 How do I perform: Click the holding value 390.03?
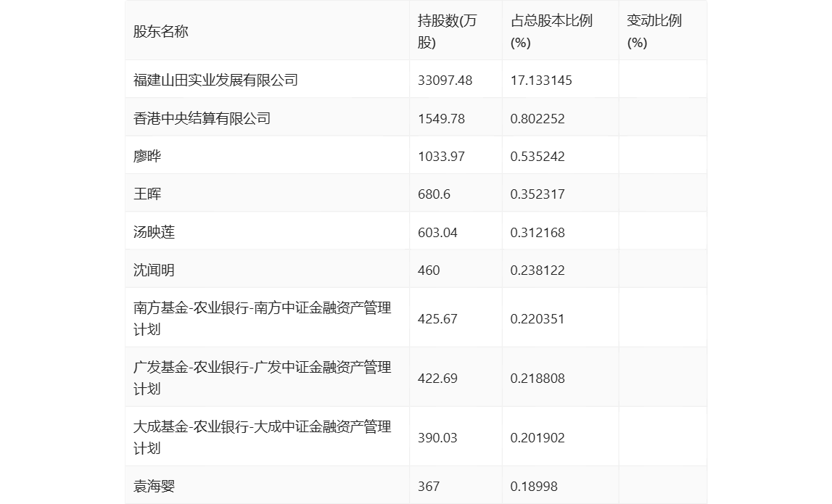437,438
